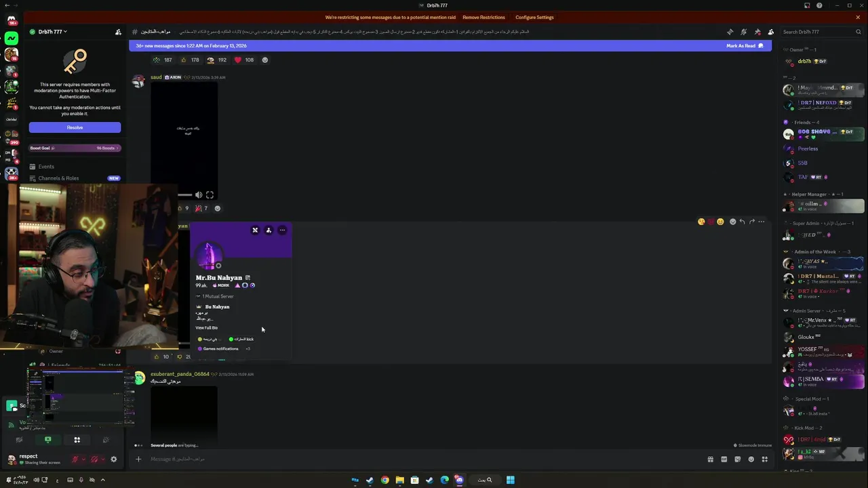The width and height of the screenshot is (868, 488).
Task: Click the 192 reaction
Action: click(x=217, y=60)
